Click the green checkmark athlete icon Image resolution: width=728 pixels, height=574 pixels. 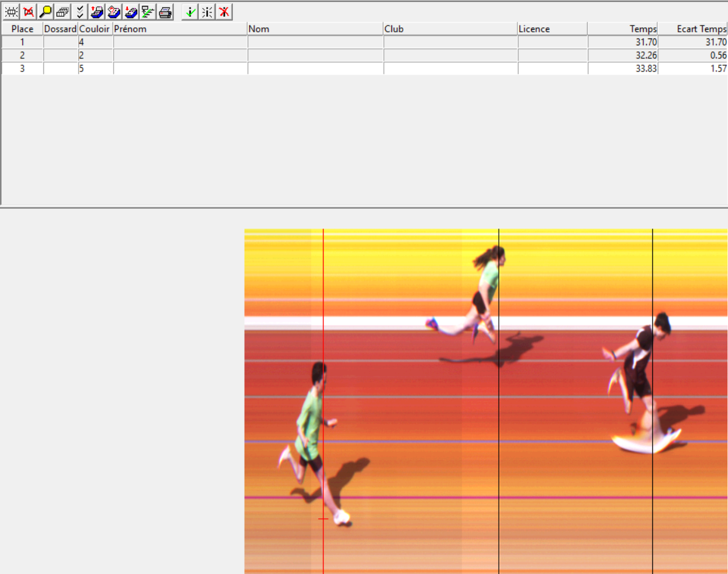coord(190,12)
